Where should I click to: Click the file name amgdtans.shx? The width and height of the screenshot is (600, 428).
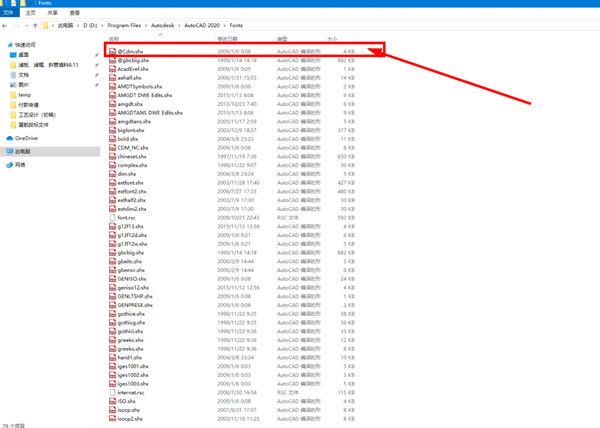134,121
